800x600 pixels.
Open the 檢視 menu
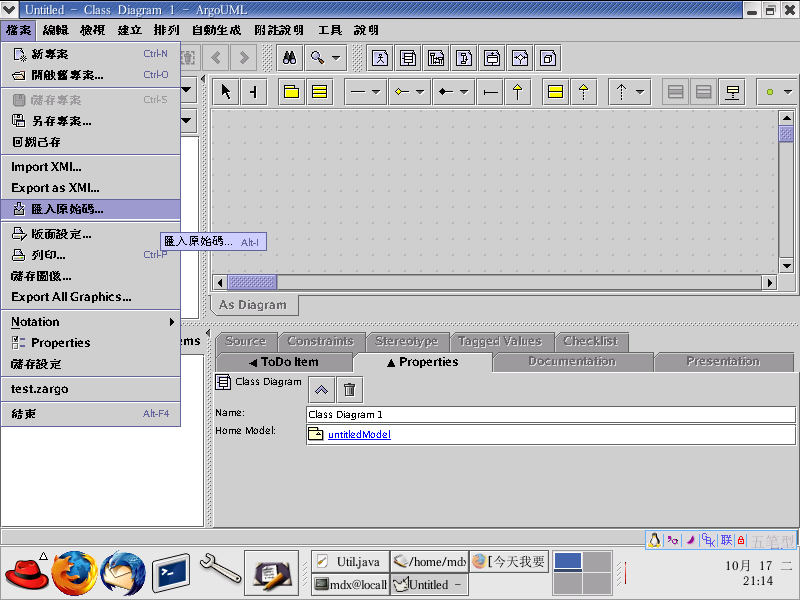93,30
